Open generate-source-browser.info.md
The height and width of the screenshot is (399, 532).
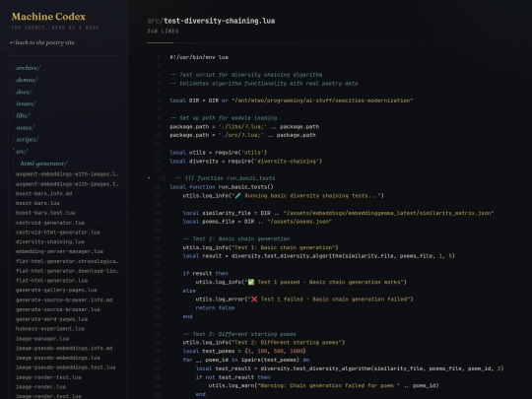pos(64,299)
